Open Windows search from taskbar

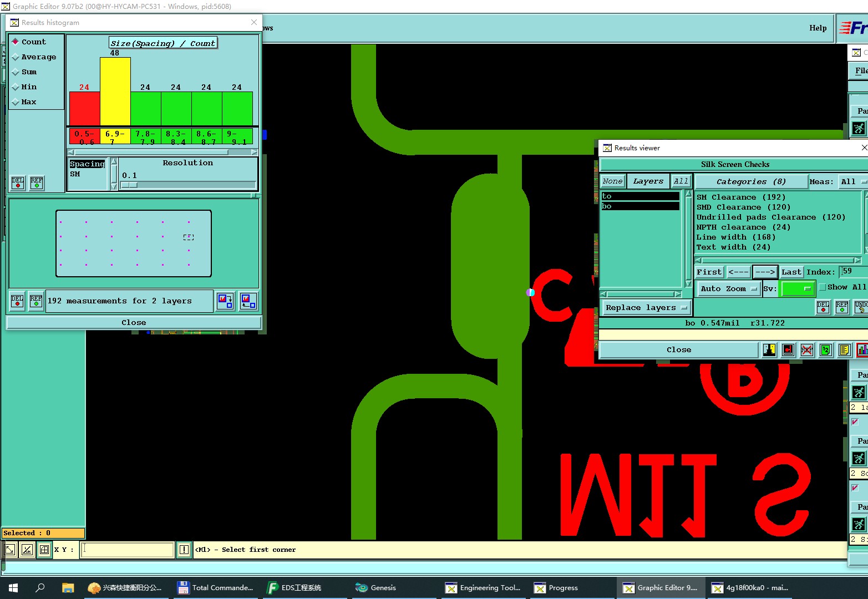[x=40, y=588]
